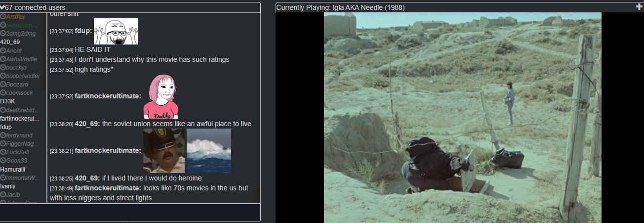
Task: Click the clock icon next to pentajohn
Action: pos(3,25)
